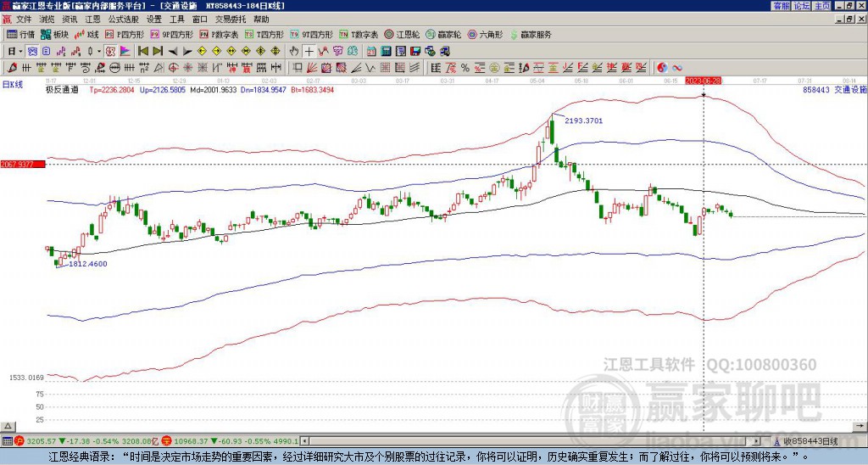
Task: Click the 客服 button in title bar
Action: click(782, 6)
